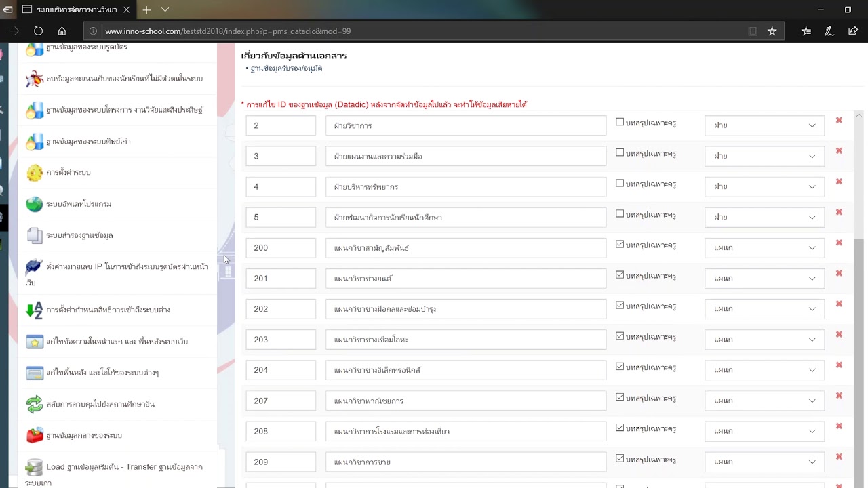Delete row 2 ฝ่ายวิชาการ with red X
Viewport: 868px width, 488px height.
pos(839,120)
